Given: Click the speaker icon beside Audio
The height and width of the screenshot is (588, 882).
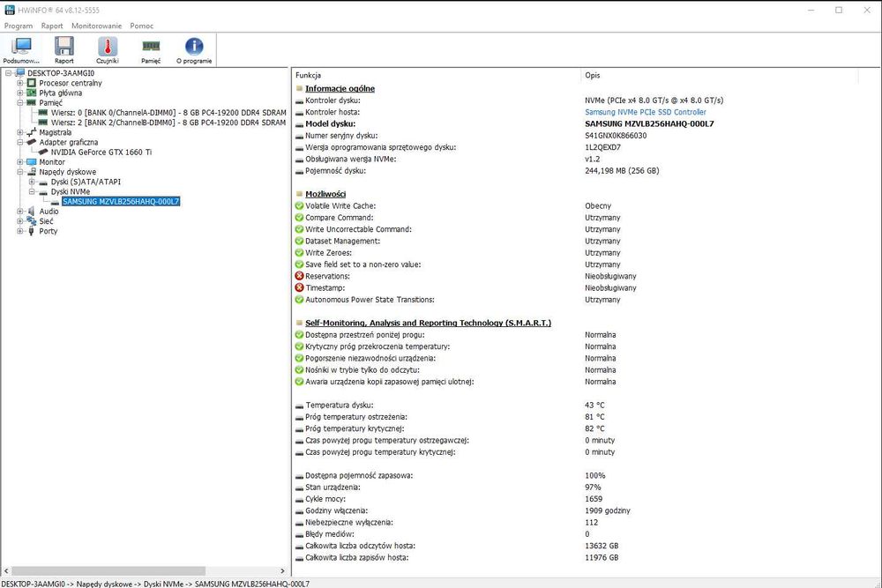Looking at the screenshot, I should [x=32, y=212].
